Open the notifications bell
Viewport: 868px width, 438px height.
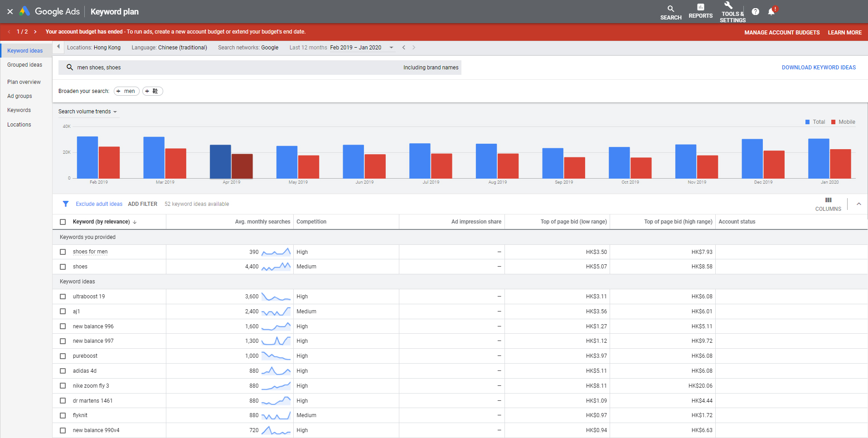click(771, 11)
